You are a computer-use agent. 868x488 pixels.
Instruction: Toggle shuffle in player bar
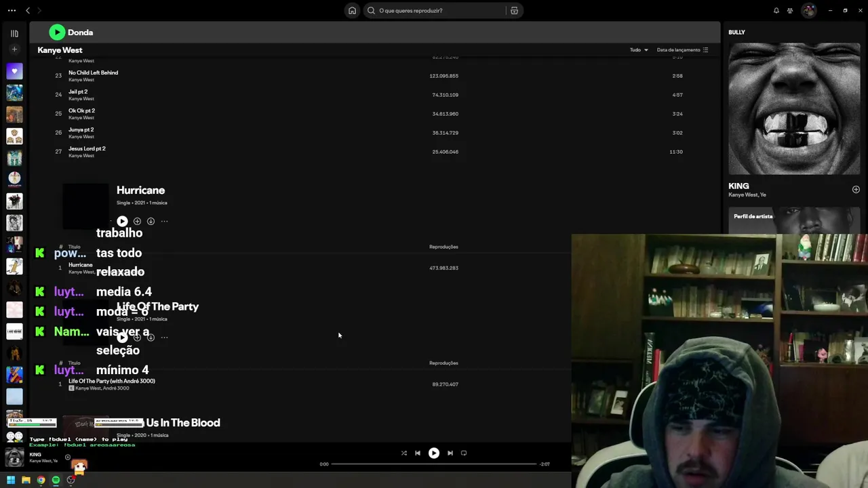coord(403,453)
